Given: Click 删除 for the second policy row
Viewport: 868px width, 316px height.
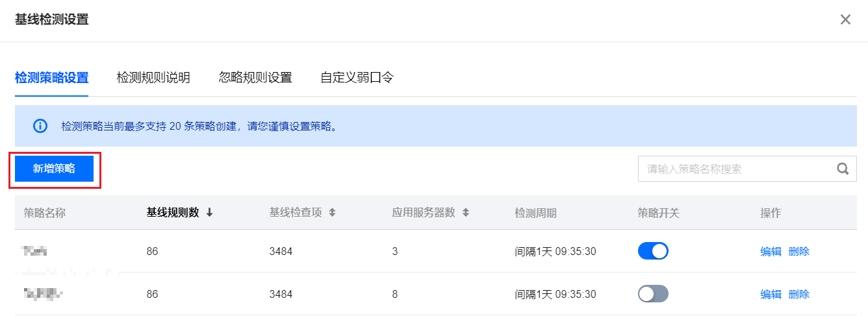Looking at the screenshot, I should pos(799,295).
